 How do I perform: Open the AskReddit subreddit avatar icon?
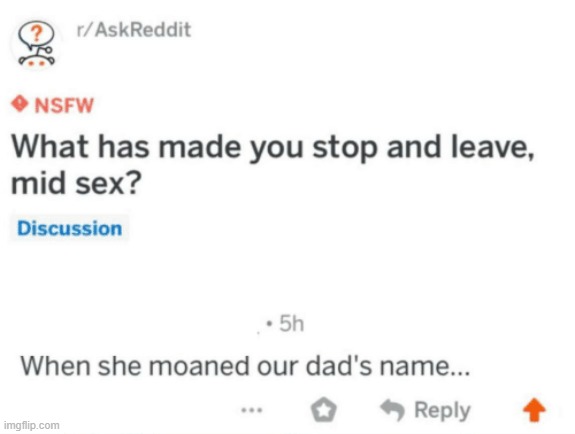coord(36,44)
